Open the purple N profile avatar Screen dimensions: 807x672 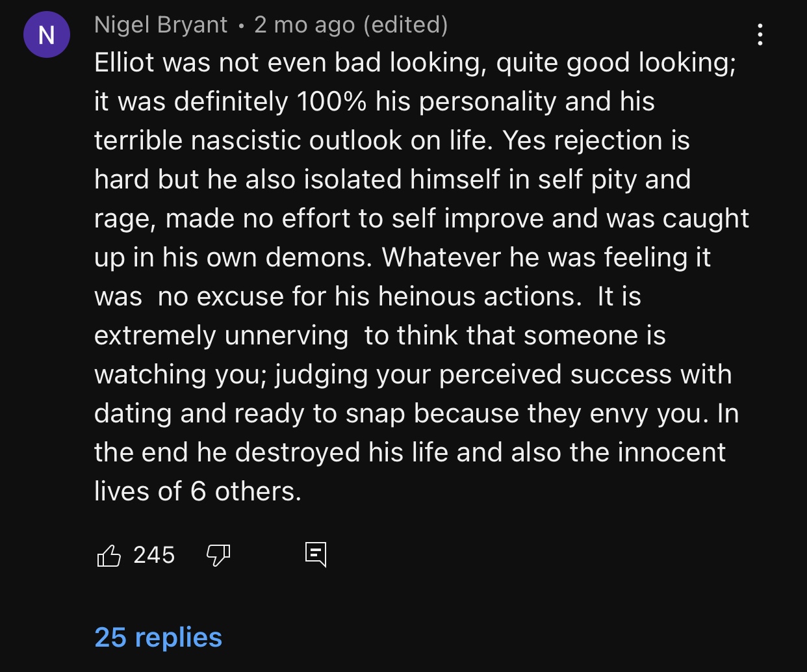47,34
